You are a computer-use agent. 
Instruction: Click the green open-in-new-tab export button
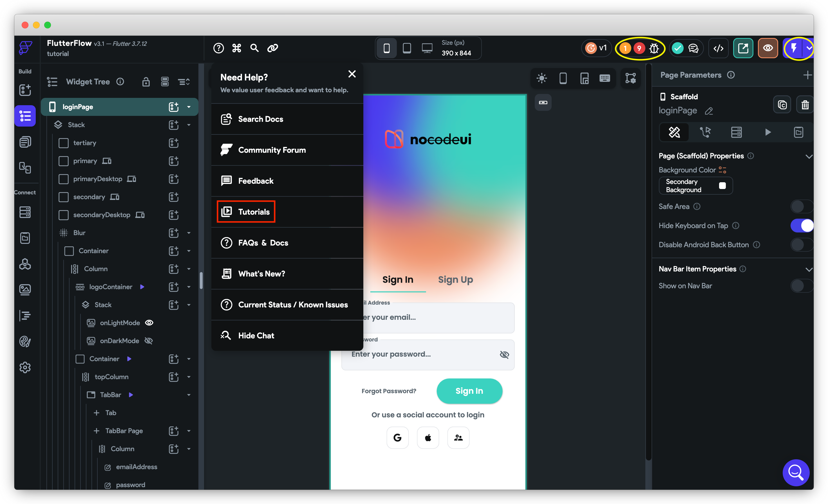(743, 48)
